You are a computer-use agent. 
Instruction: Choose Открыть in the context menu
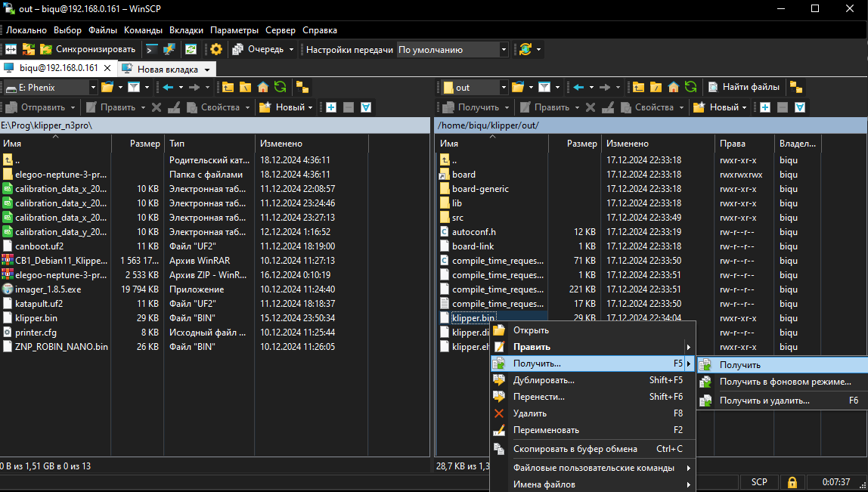592,330
